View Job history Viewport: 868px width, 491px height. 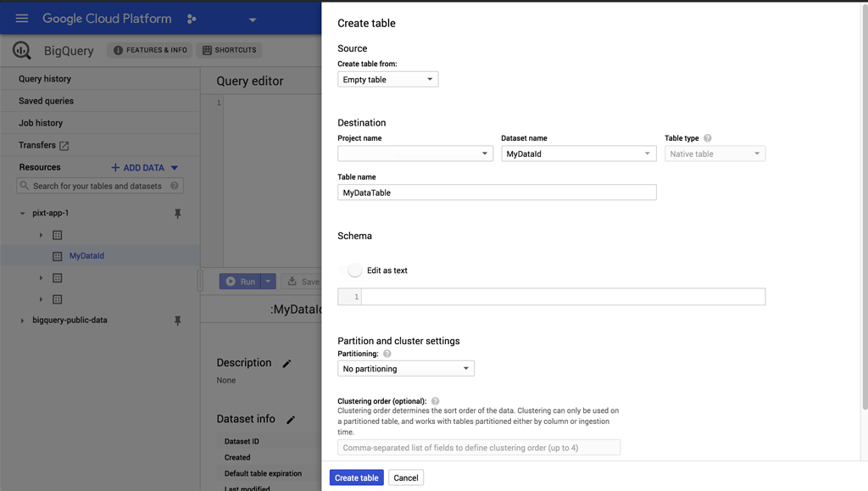[41, 123]
